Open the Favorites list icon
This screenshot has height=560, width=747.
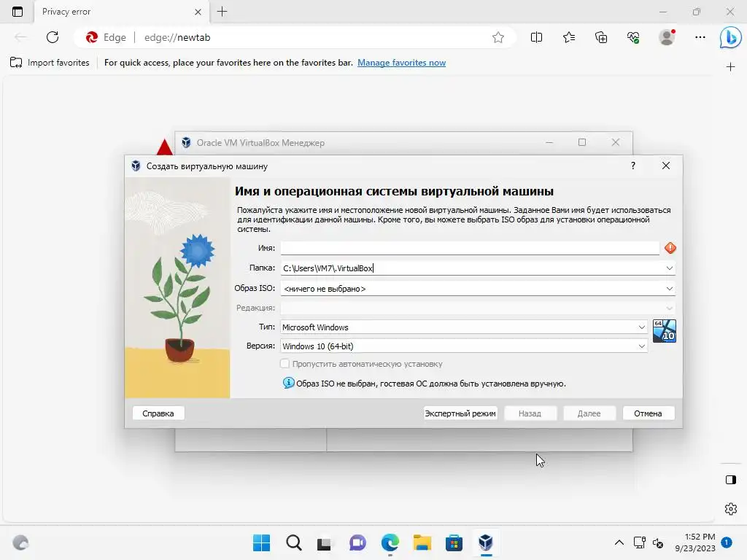coord(569,37)
